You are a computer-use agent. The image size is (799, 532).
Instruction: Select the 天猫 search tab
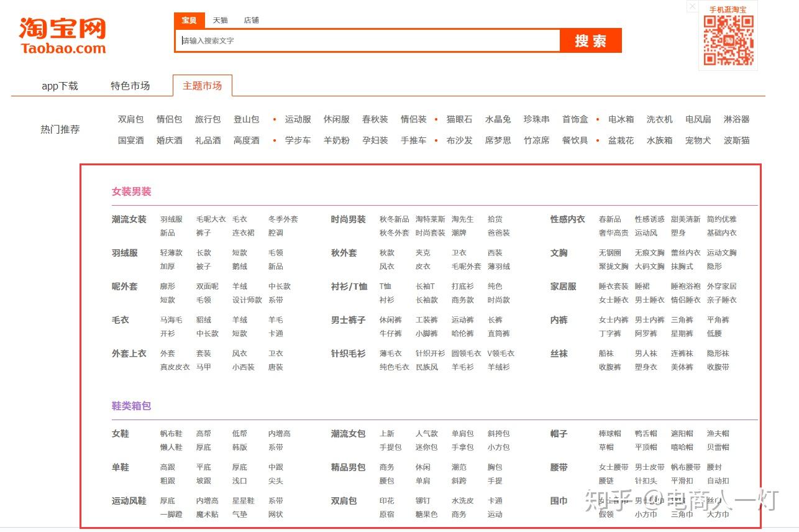tap(221, 21)
